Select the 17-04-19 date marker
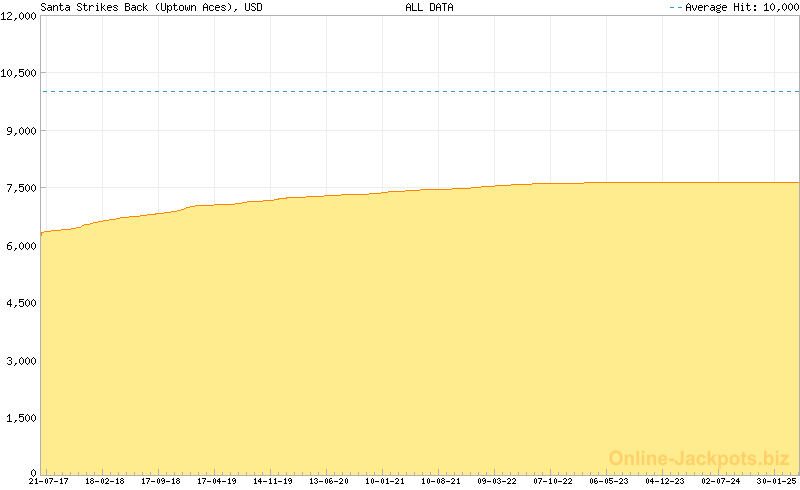 click(x=217, y=481)
